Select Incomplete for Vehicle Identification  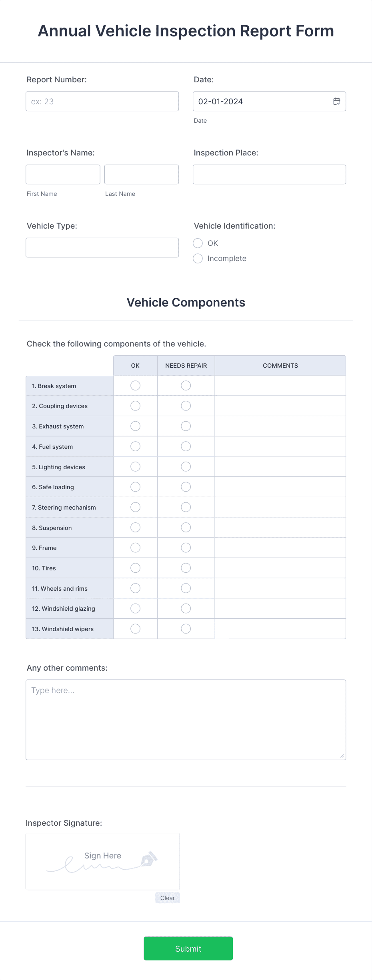click(198, 259)
